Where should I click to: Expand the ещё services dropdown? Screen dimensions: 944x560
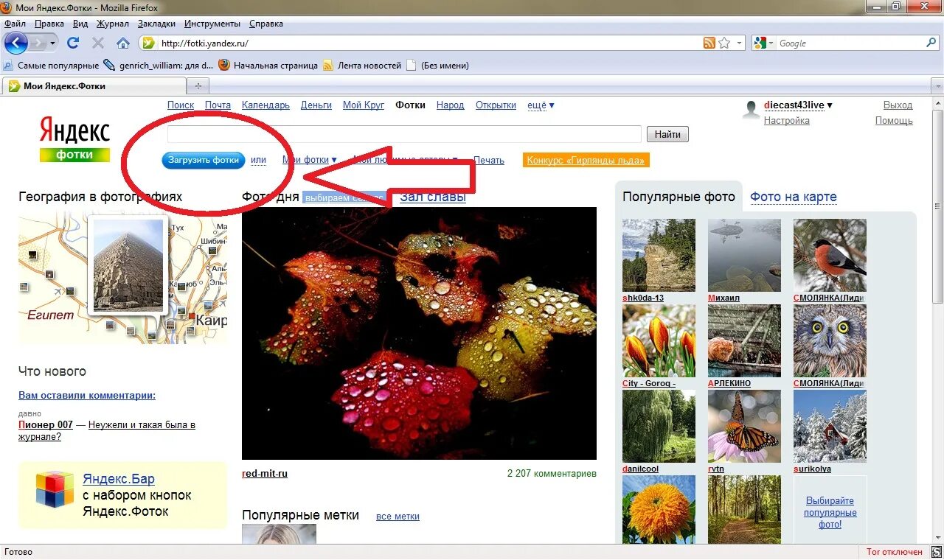[x=541, y=105]
